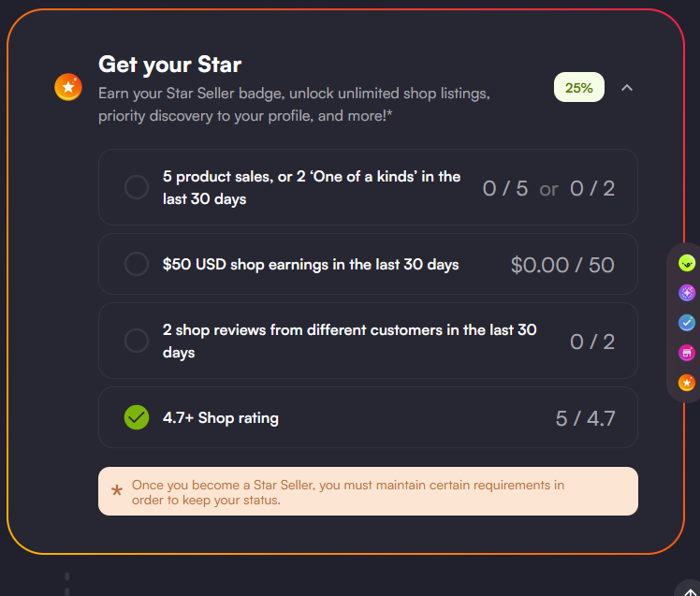Click the asterisk icon in the notice banner
Screen dimensions: 700x596
coord(117,491)
